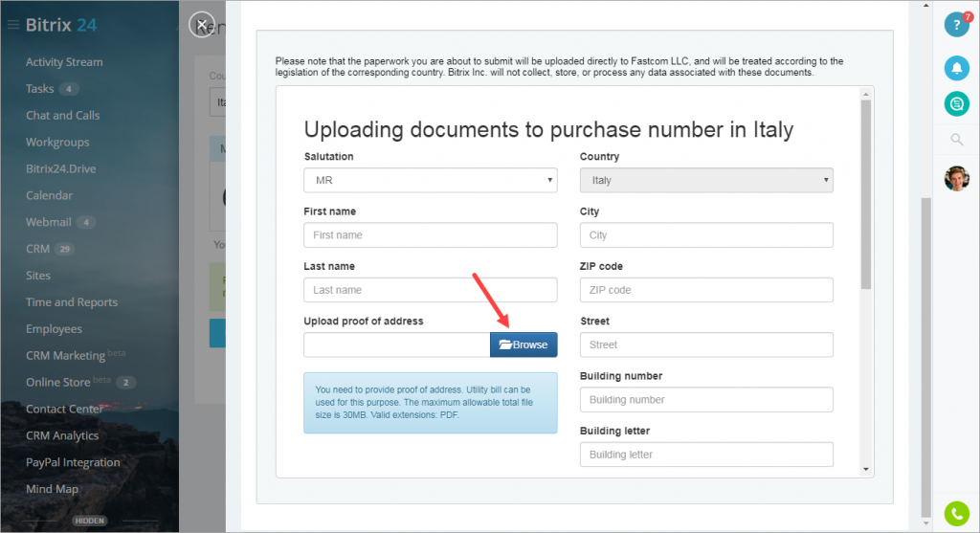Open notifications bell icon

[x=956, y=68]
